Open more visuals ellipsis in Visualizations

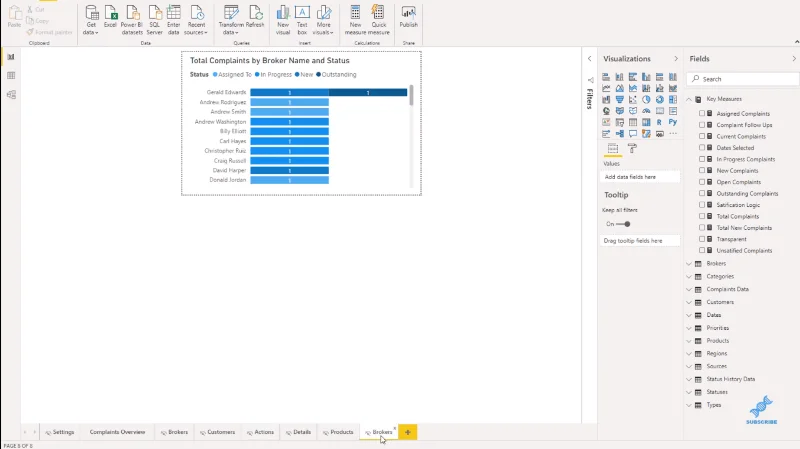click(x=673, y=134)
